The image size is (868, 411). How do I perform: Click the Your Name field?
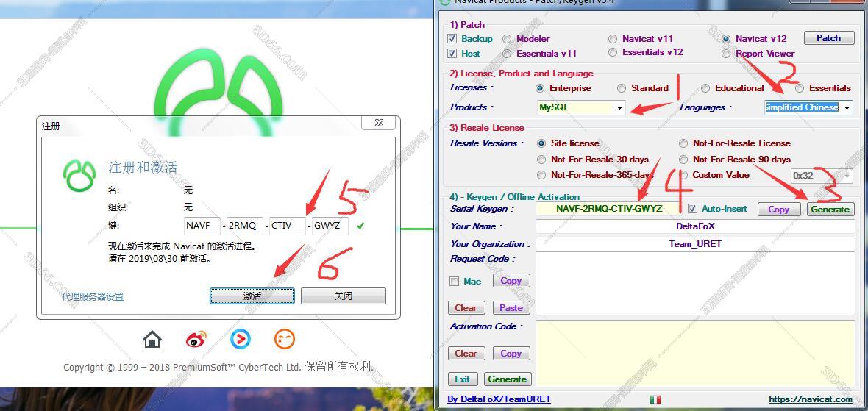tap(695, 226)
